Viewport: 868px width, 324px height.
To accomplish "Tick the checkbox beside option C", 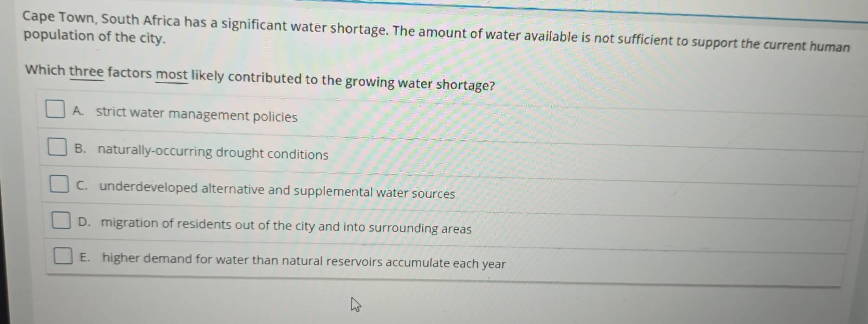I will 59,184.
